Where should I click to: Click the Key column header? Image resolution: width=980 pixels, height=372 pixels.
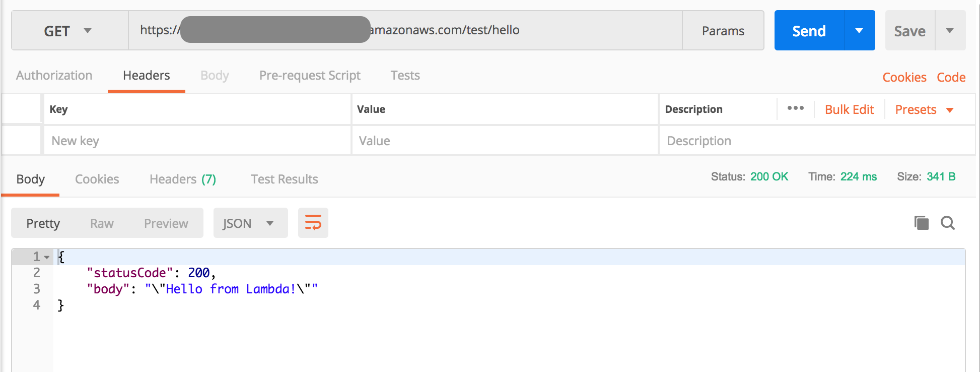[58, 109]
